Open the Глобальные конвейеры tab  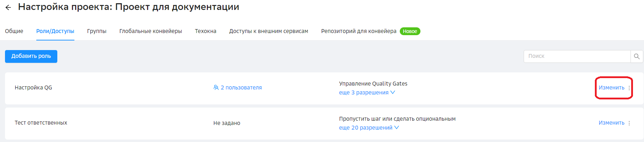151,31
